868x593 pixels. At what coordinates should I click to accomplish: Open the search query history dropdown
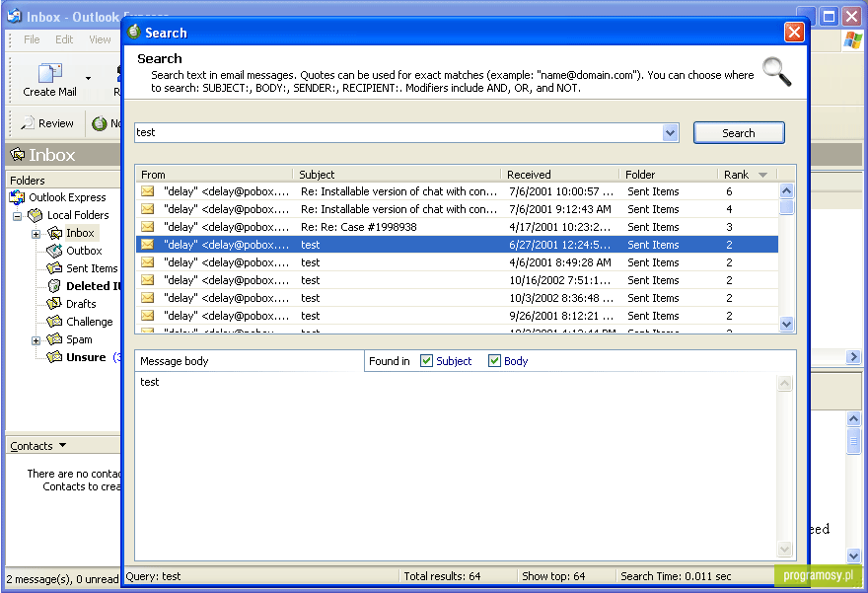point(671,132)
